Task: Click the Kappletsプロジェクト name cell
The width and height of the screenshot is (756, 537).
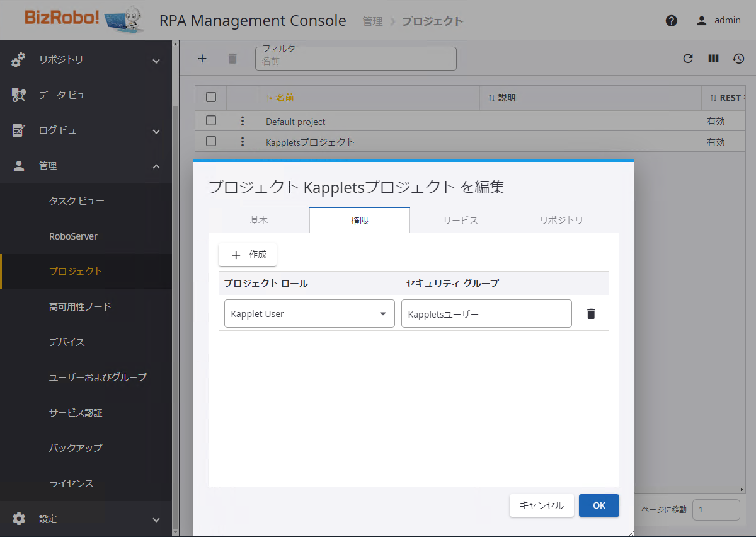Action: pyautogui.click(x=310, y=142)
